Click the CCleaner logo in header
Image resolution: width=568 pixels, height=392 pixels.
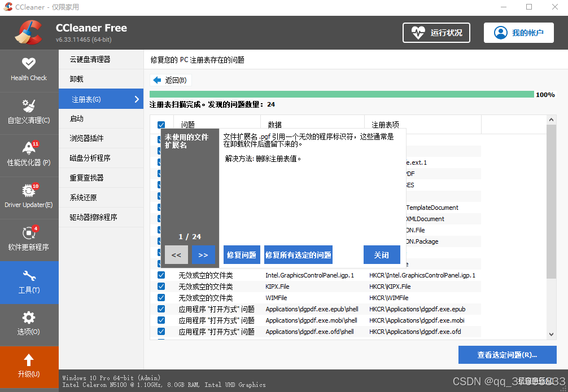29,33
